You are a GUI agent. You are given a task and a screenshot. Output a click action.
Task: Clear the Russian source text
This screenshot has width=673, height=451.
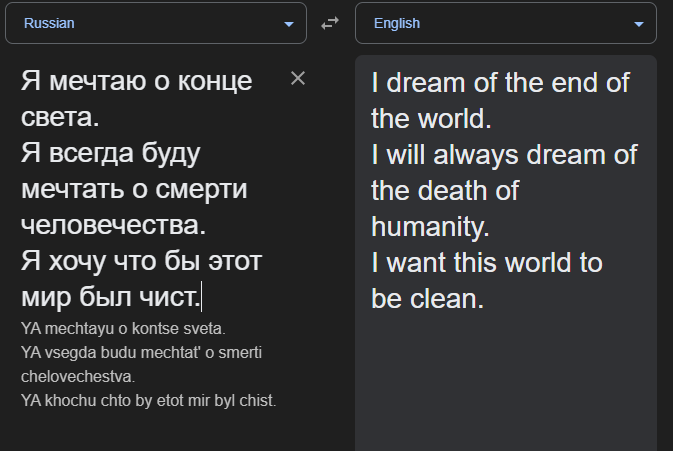click(x=297, y=79)
